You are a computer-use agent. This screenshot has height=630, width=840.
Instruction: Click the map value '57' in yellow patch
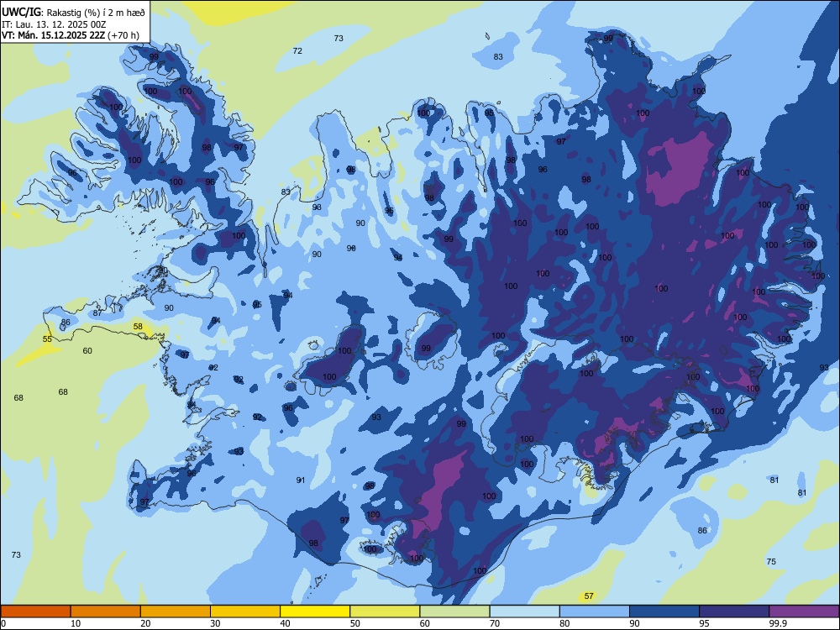[589, 596]
